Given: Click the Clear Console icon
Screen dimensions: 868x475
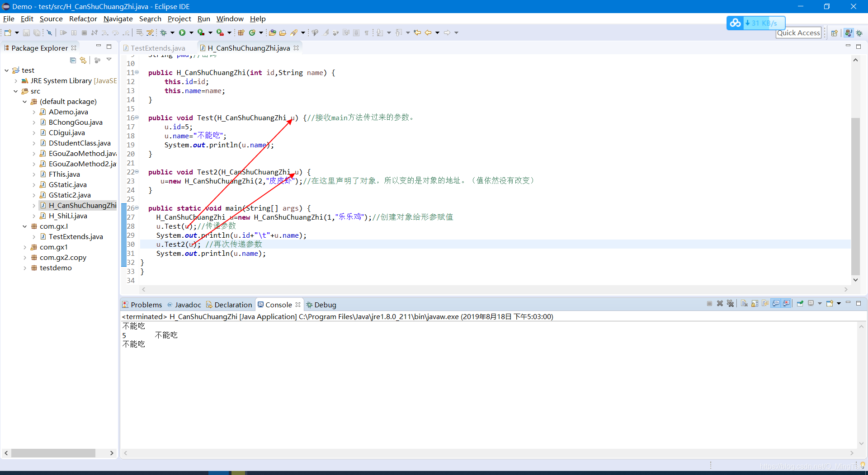Looking at the screenshot, I should tap(744, 304).
